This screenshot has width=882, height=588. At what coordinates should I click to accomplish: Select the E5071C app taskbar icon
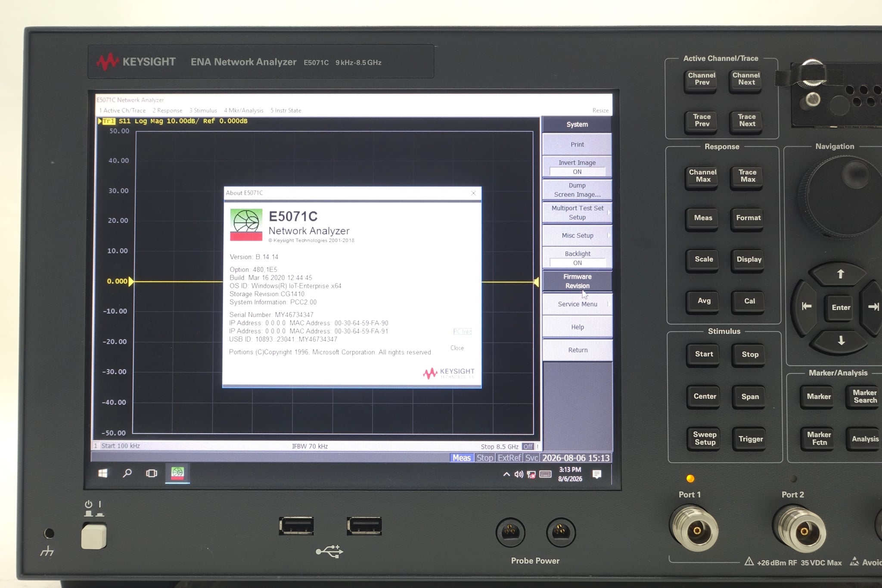[177, 473]
